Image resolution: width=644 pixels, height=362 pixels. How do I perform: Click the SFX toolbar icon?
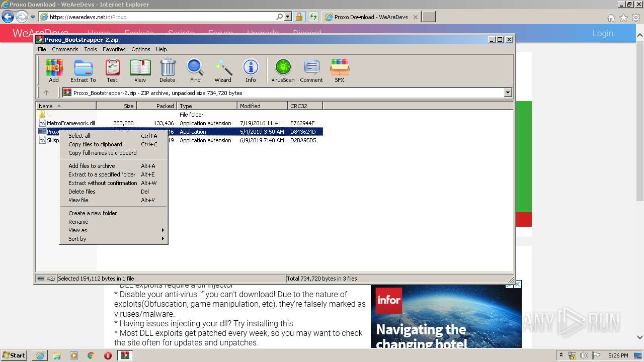(340, 70)
